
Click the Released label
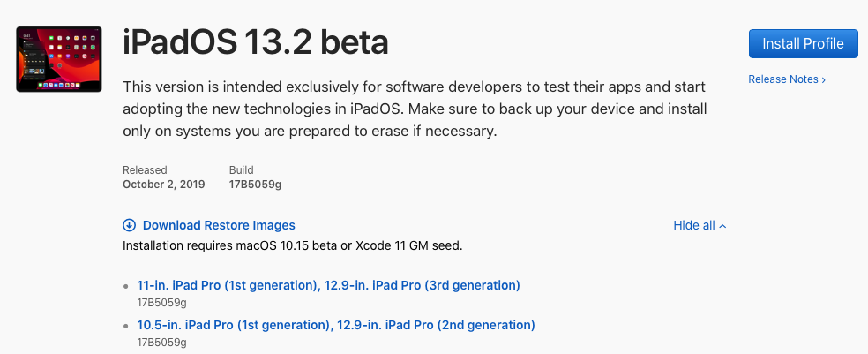pyautogui.click(x=145, y=170)
